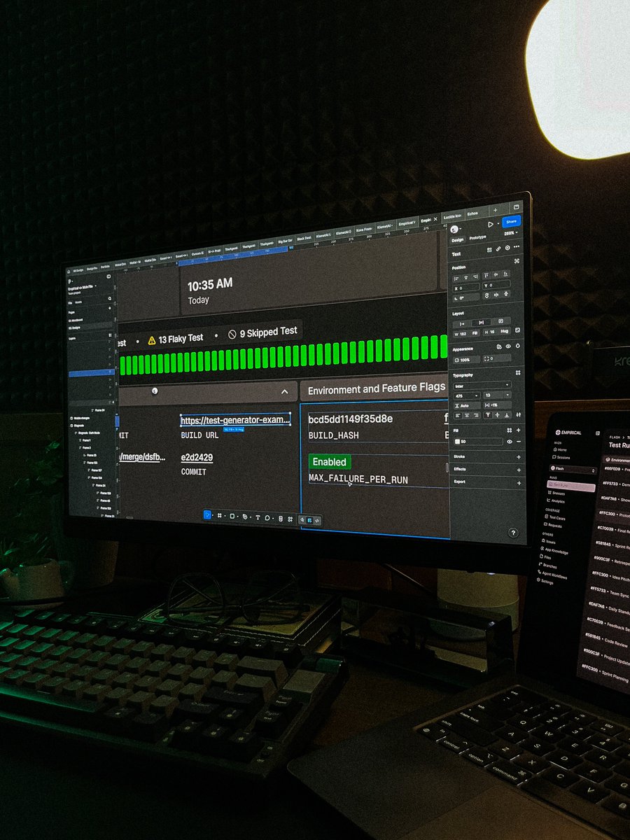Click the Present play icon beside Share
The height and width of the screenshot is (840, 630).
[x=491, y=225]
